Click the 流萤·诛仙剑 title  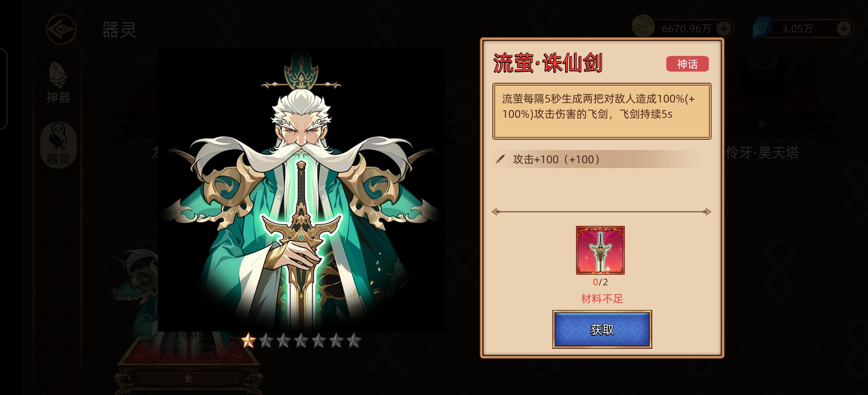548,63
